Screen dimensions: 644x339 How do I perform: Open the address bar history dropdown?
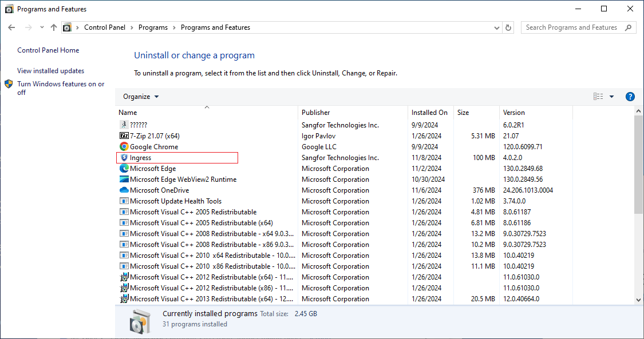pos(496,27)
